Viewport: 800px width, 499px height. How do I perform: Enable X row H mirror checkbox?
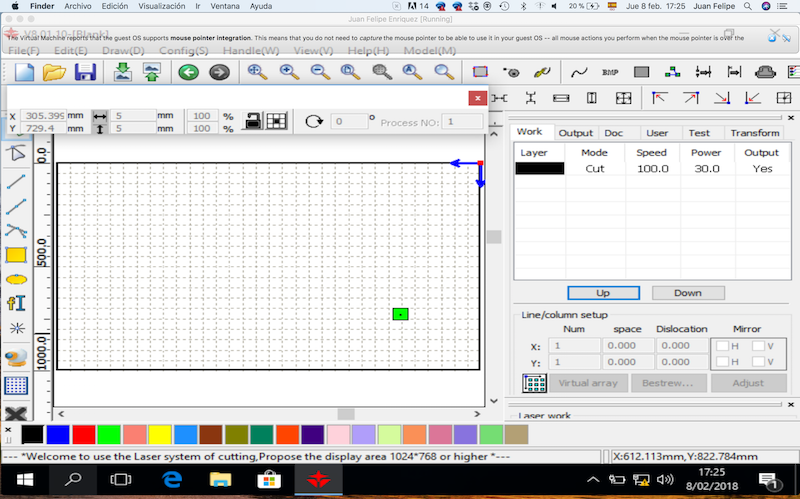[722, 346]
